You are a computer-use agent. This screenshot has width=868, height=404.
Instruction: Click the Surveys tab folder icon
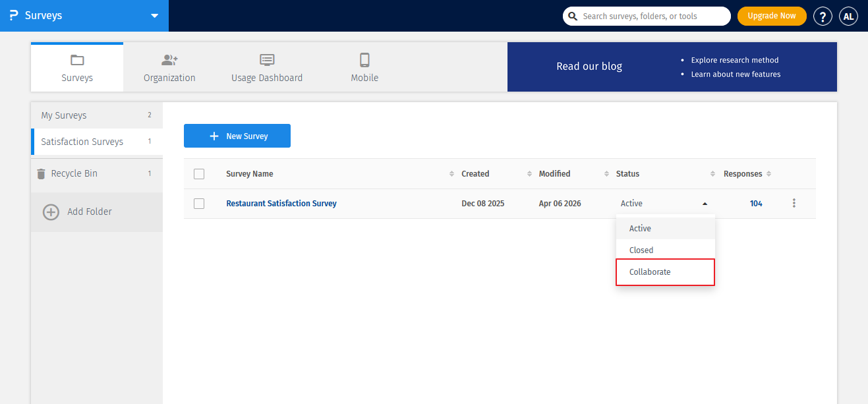click(x=77, y=61)
